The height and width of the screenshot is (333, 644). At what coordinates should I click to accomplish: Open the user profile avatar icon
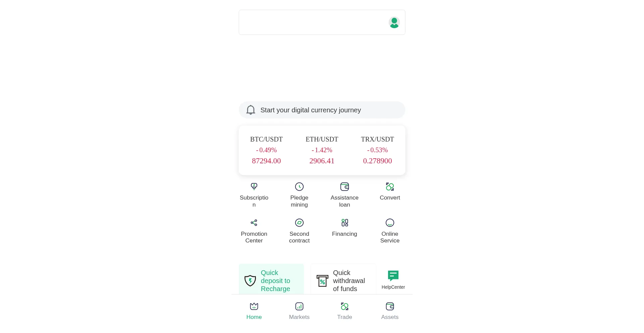pos(394,22)
